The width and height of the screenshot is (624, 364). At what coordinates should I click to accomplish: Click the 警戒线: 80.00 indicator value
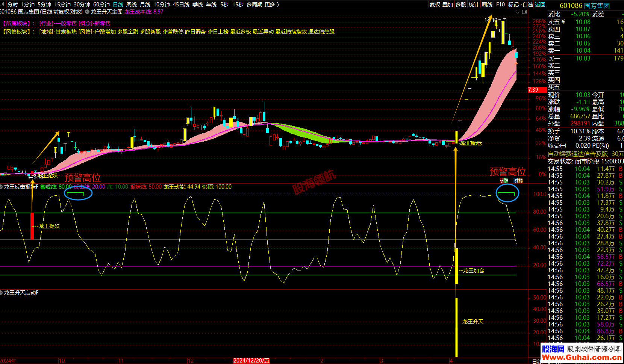click(x=56, y=187)
